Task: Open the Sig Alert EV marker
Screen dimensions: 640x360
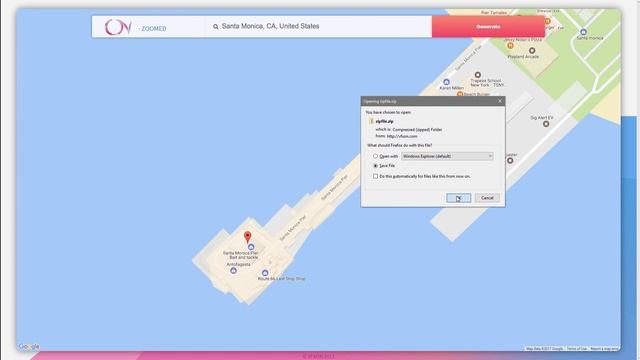Action: click(x=546, y=124)
